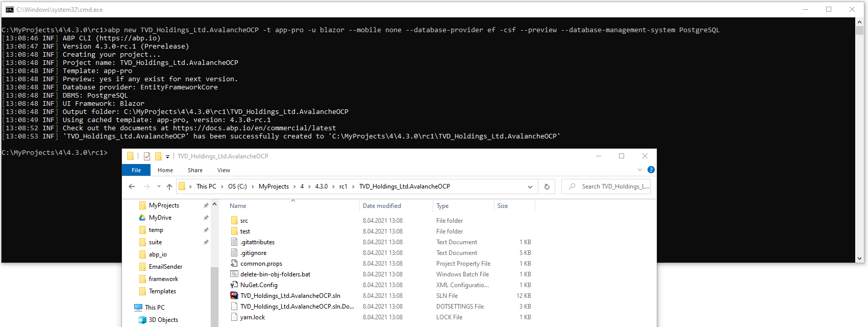Image resolution: width=868 pixels, height=327 pixels.
Task: Select the TVD_Holdings_Ltd.AvalancheOCP.sln solution file
Action: (x=290, y=296)
